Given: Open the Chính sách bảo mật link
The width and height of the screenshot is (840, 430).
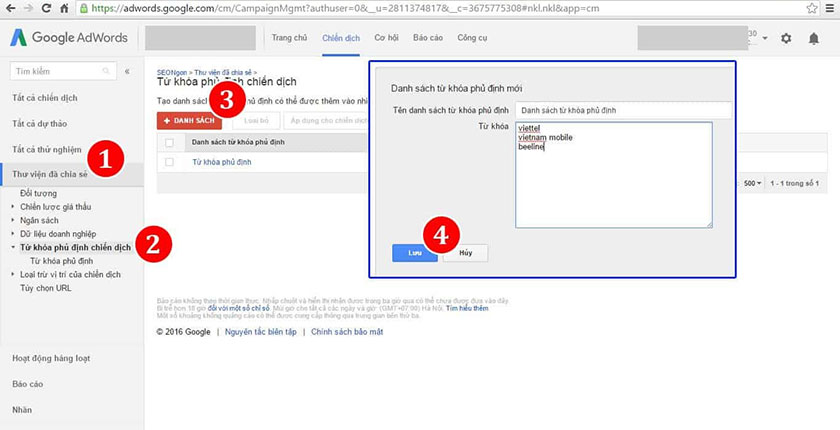Looking at the screenshot, I should [346, 331].
